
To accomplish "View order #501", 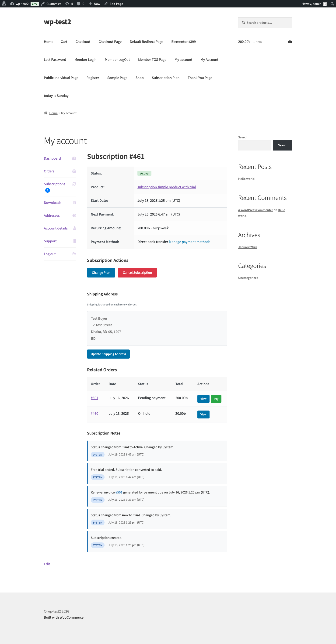I will [x=203, y=399].
